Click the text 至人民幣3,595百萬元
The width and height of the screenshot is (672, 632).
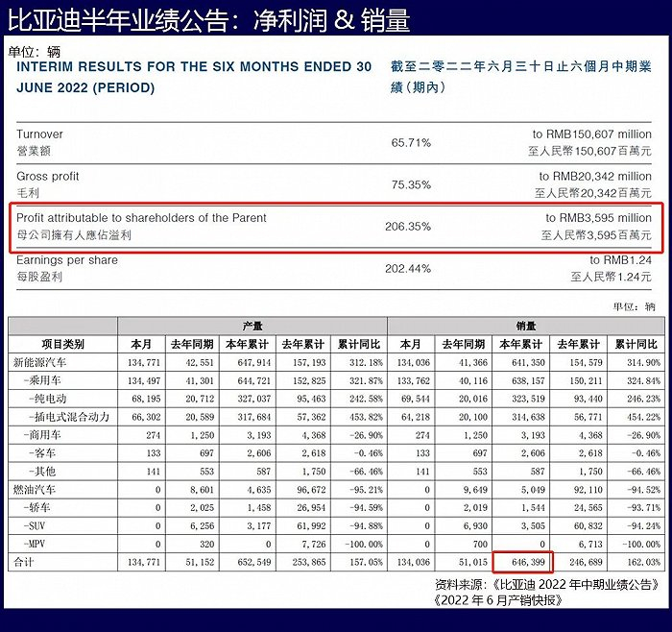tap(596, 235)
